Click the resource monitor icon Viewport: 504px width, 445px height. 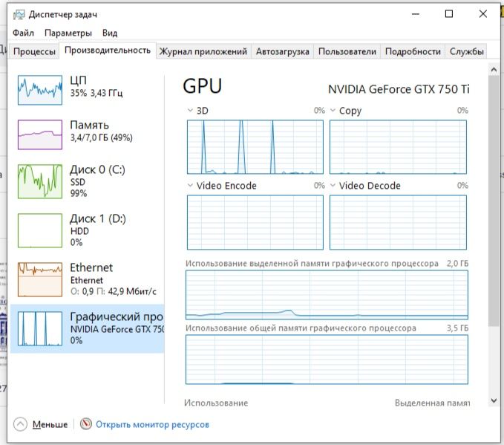click(x=86, y=424)
